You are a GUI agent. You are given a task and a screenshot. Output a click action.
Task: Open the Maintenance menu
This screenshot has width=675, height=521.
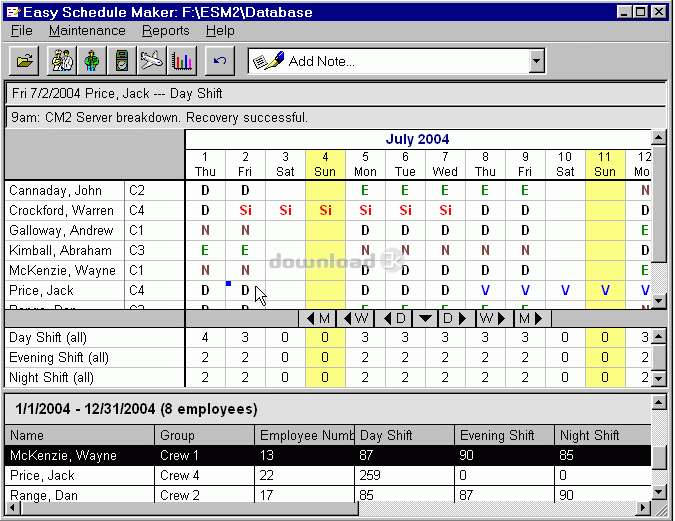point(87,31)
